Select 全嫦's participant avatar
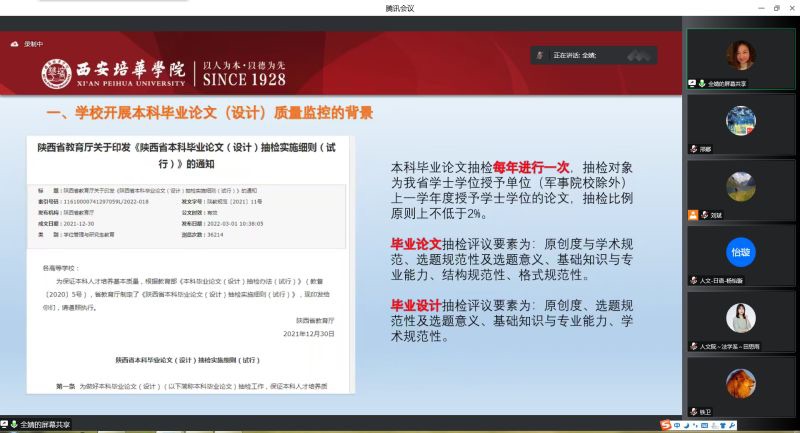The height and width of the screenshot is (433, 800). point(740,52)
